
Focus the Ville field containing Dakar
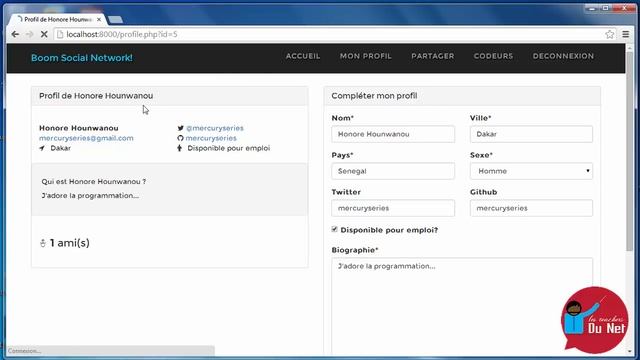point(531,134)
